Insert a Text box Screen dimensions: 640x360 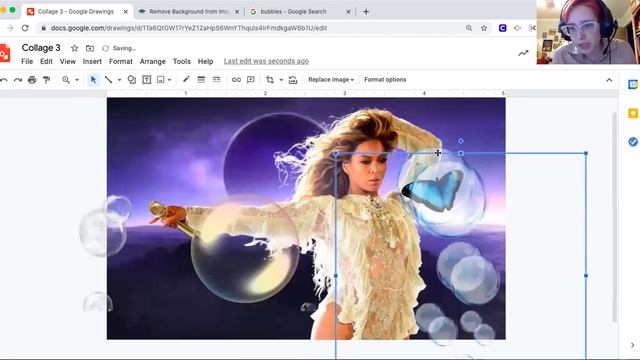147,80
